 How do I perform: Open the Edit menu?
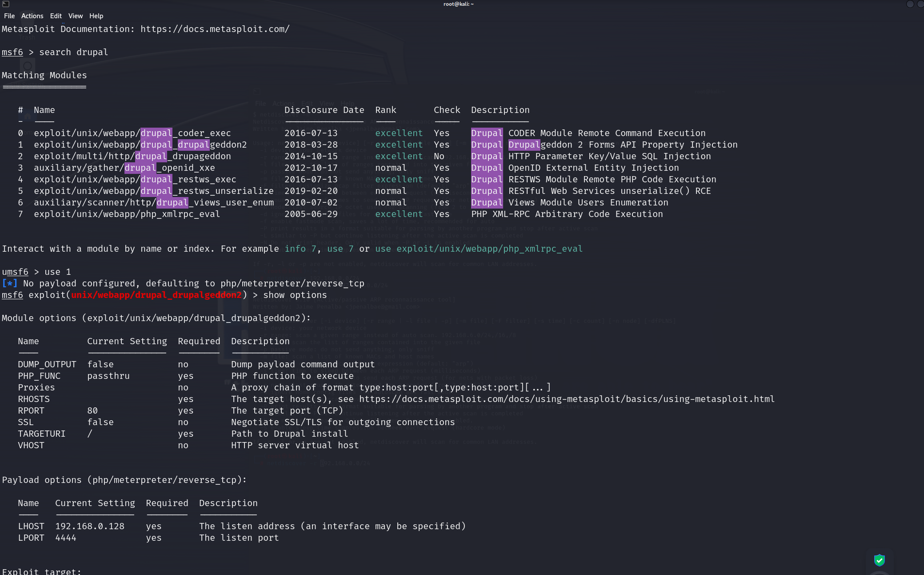pos(56,16)
